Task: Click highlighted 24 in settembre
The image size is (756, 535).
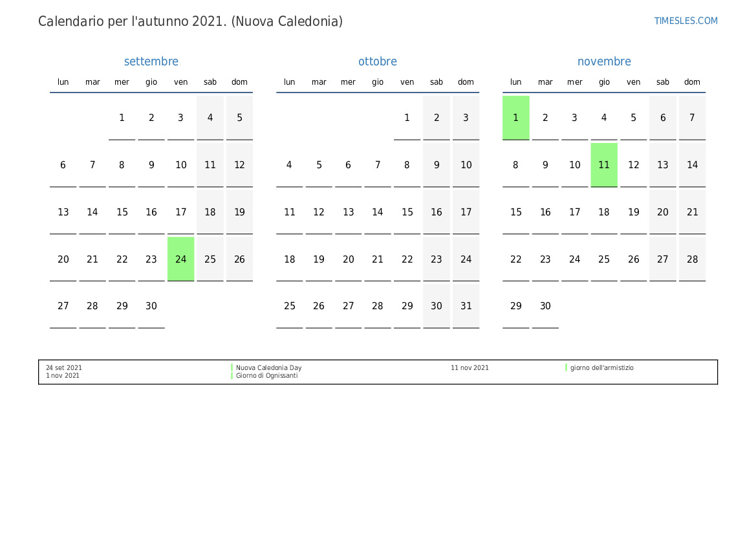Action: tap(181, 259)
